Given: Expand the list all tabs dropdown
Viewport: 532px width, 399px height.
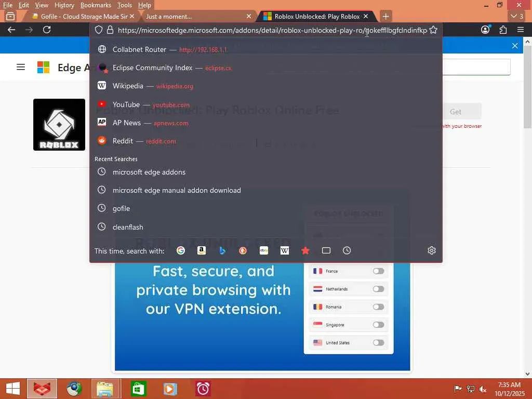Looking at the screenshot, I should [517, 16].
